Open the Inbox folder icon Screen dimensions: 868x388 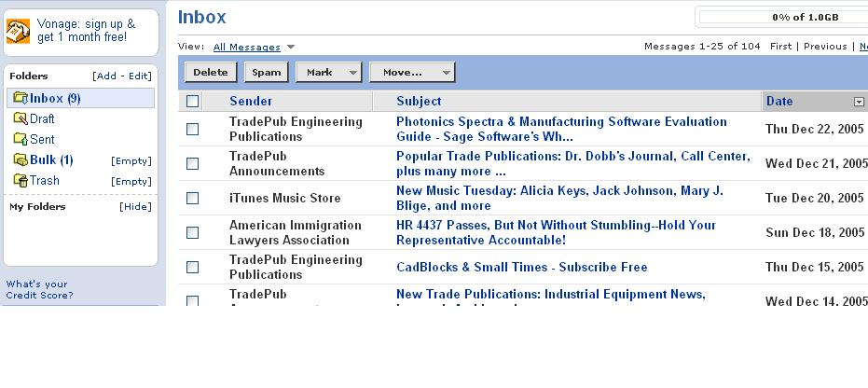point(20,98)
